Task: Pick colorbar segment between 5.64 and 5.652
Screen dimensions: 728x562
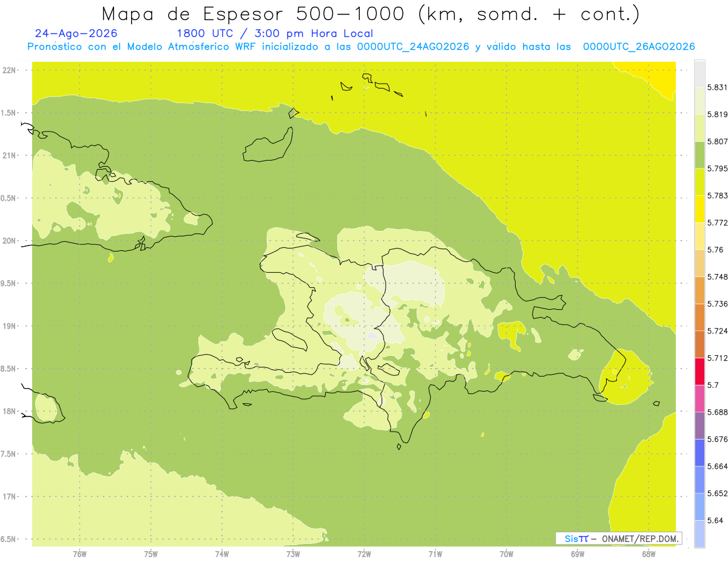Action: pyautogui.click(x=699, y=507)
